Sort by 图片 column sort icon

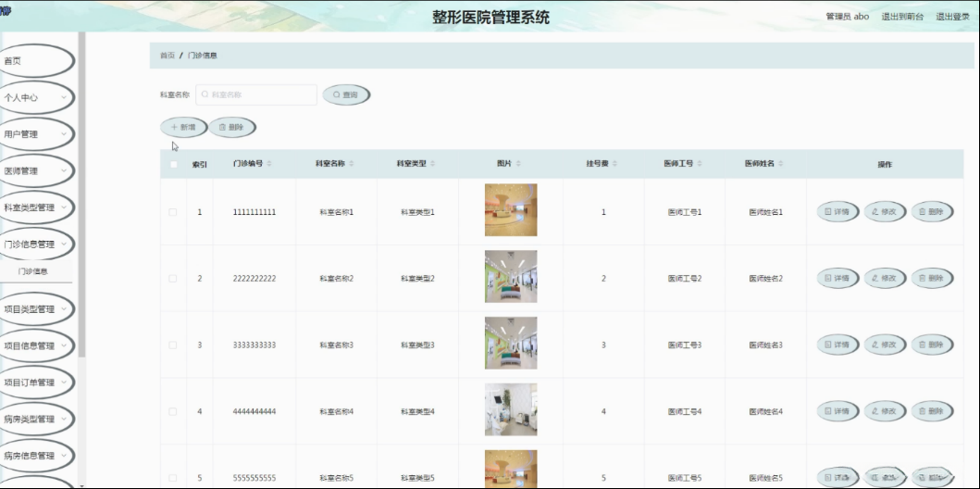(x=519, y=164)
